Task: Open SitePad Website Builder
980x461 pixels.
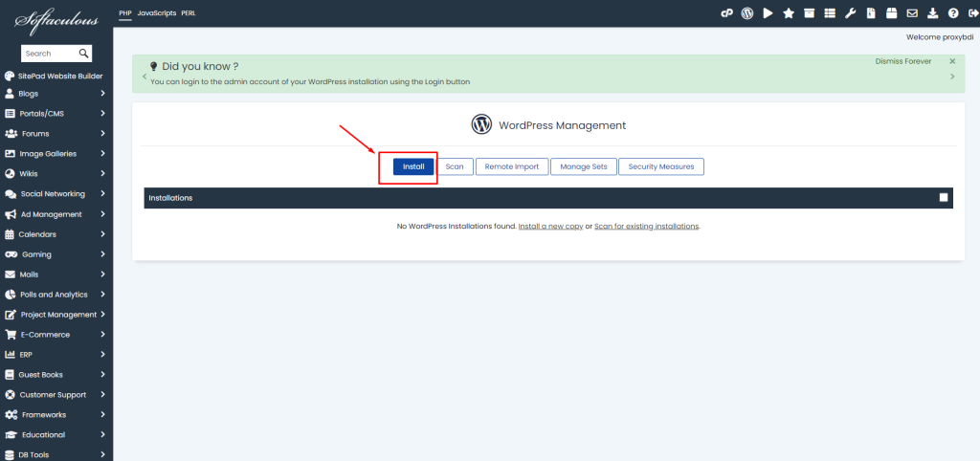Action: click(x=54, y=77)
